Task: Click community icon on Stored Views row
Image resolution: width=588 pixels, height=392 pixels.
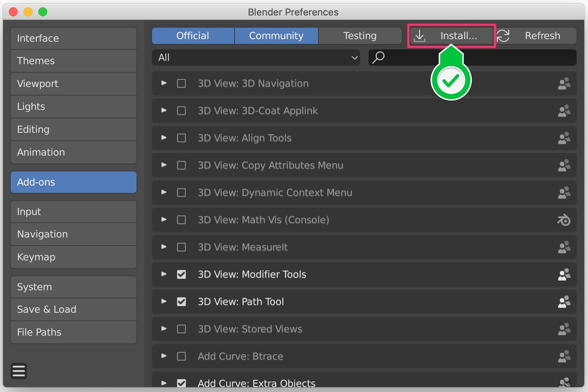Action: coord(564,329)
